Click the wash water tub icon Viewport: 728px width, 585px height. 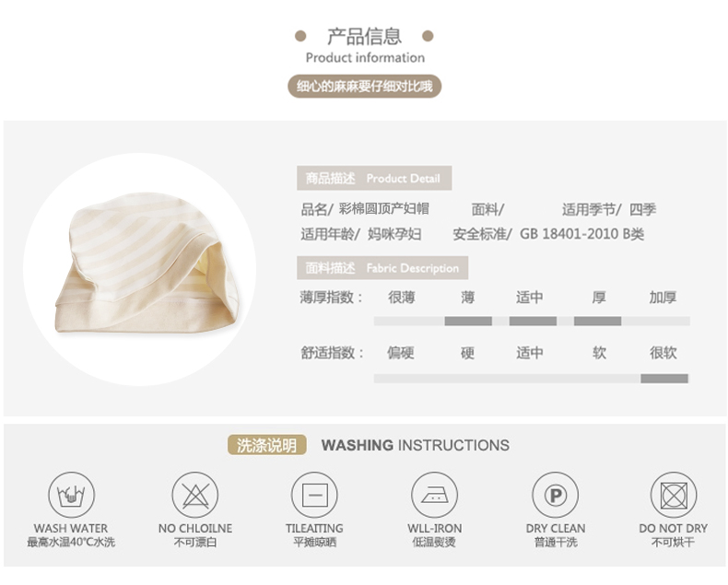[x=71, y=496]
